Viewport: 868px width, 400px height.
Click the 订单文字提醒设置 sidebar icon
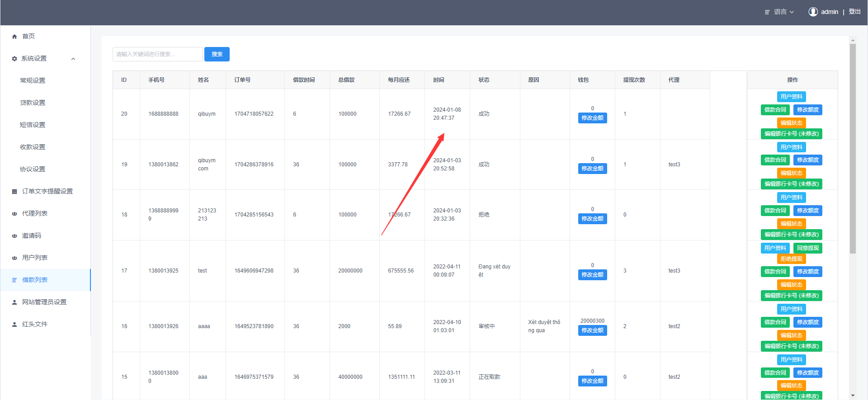[x=14, y=192]
